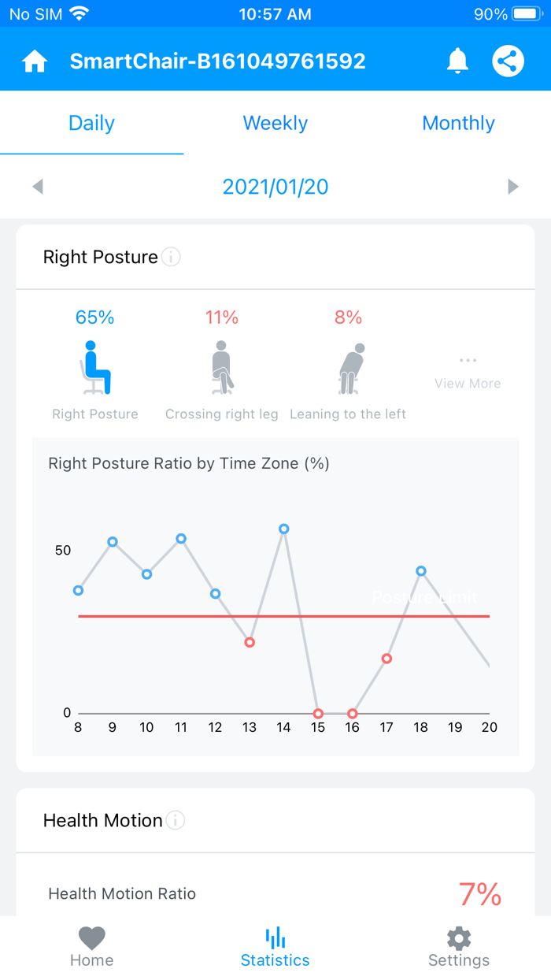Image resolution: width=551 pixels, height=980 pixels.
Task: Open Right Posture info icon
Action: (x=171, y=257)
